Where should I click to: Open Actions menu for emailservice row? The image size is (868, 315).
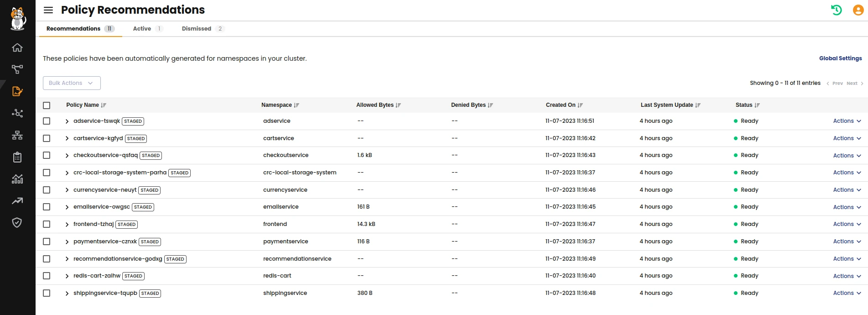pos(847,207)
